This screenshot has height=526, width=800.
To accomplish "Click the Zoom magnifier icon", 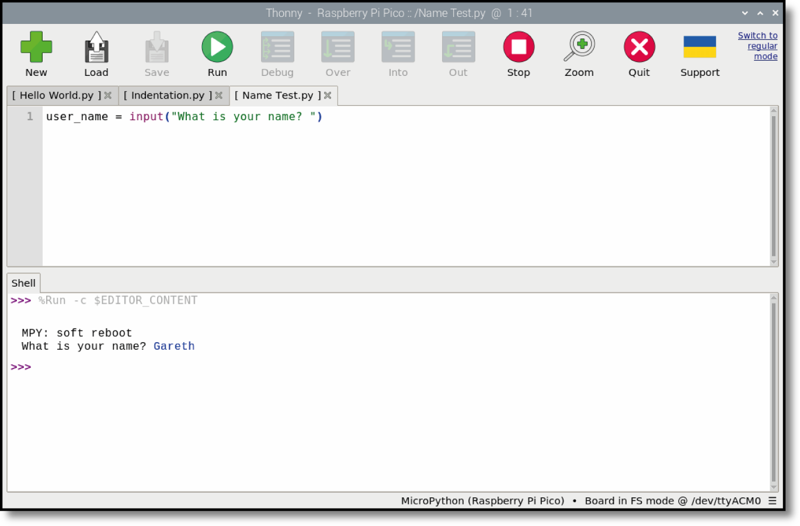I will (579, 47).
